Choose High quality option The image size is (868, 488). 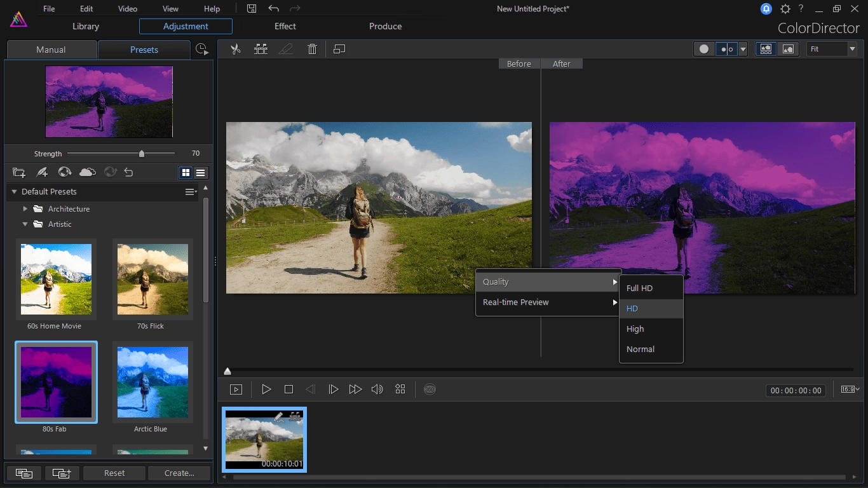click(651, 329)
